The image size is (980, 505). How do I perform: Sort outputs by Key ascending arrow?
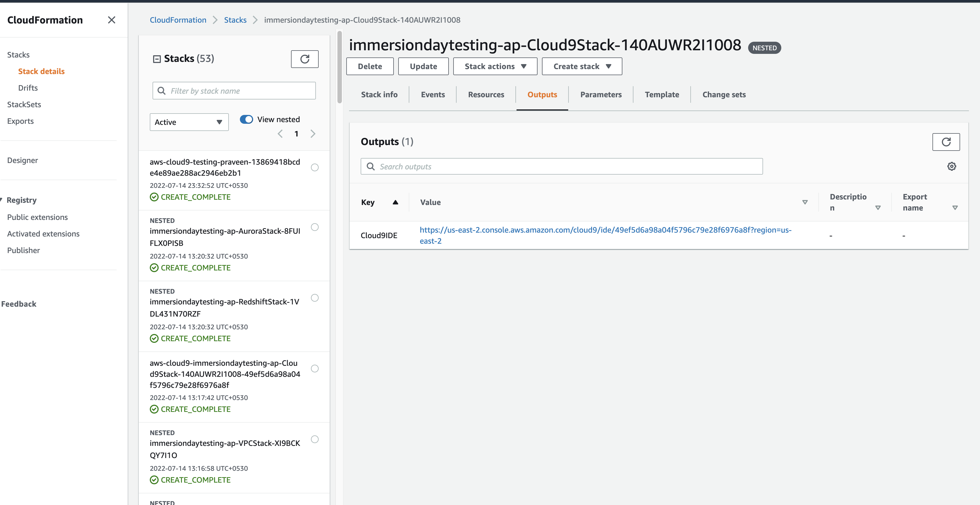coord(395,202)
